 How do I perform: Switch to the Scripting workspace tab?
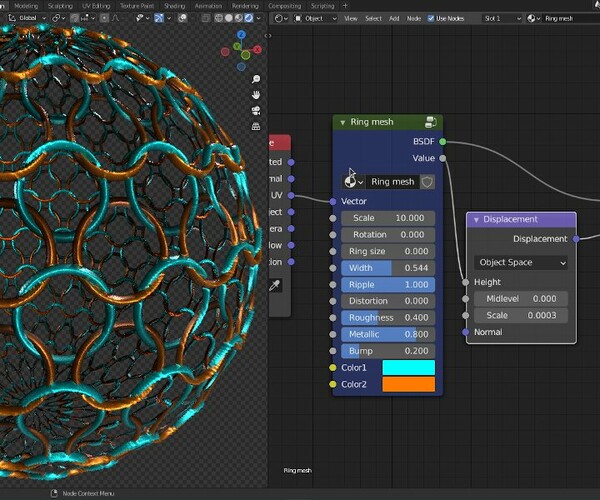(323, 6)
